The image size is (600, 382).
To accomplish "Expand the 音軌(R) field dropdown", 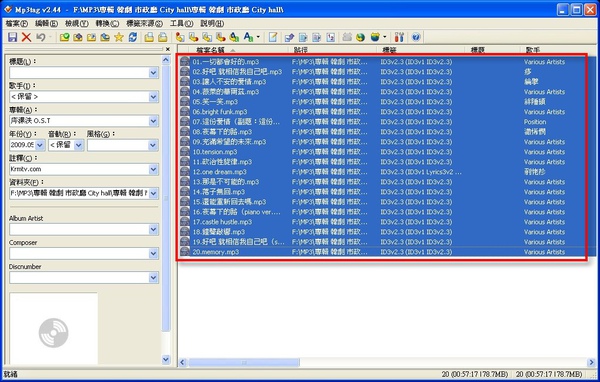I will click(x=79, y=145).
